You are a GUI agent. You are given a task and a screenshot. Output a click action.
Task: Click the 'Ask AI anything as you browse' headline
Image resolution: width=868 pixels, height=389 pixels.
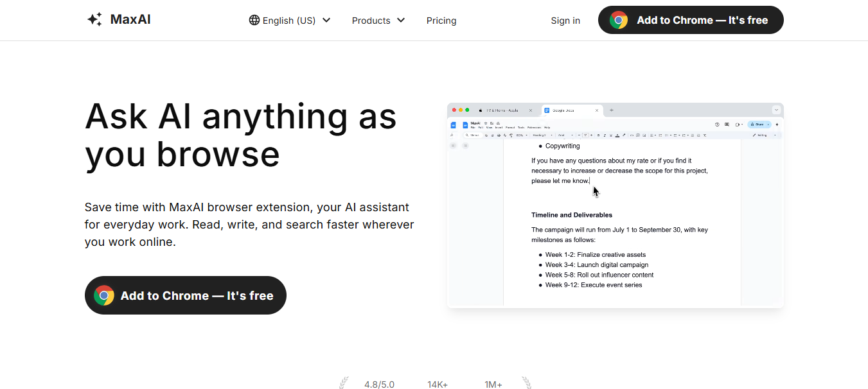(241, 135)
